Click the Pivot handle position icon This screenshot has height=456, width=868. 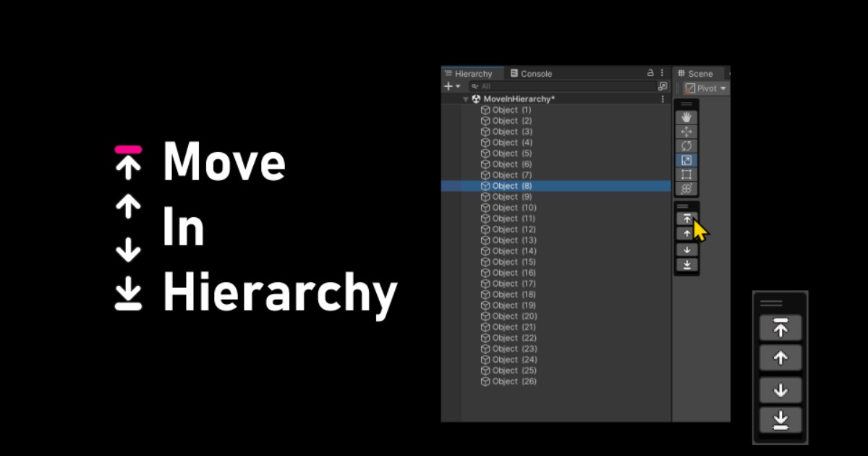coord(690,88)
